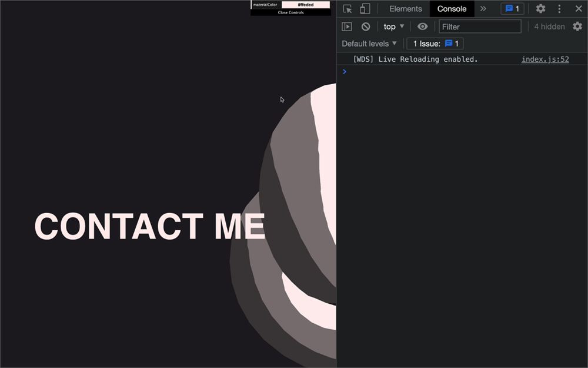Open the DevTools three-dot menu
This screenshot has height=368, width=588.
tap(559, 9)
